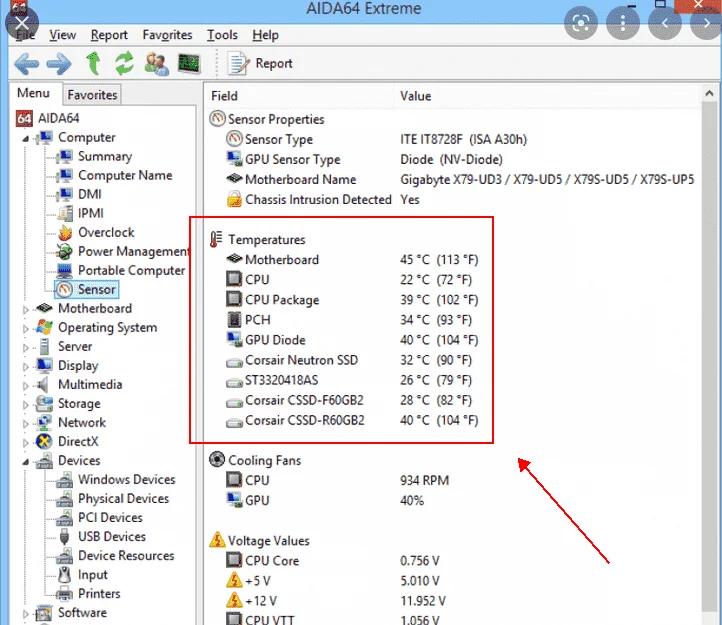Image resolution: width=722 pixels, height=625 pixels.
Task: Select the GPU Diode temperature row
Action: (352, 340)
